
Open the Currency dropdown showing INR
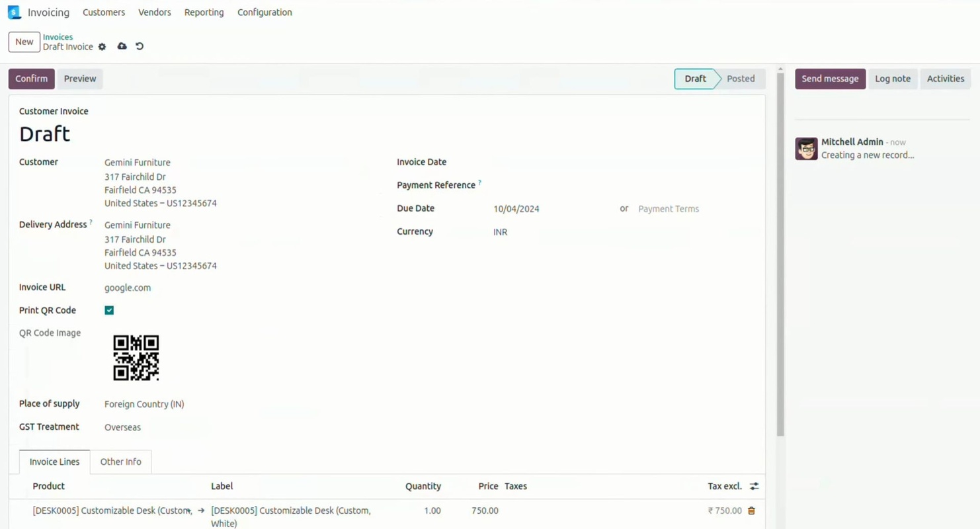(x=500, y=232)
